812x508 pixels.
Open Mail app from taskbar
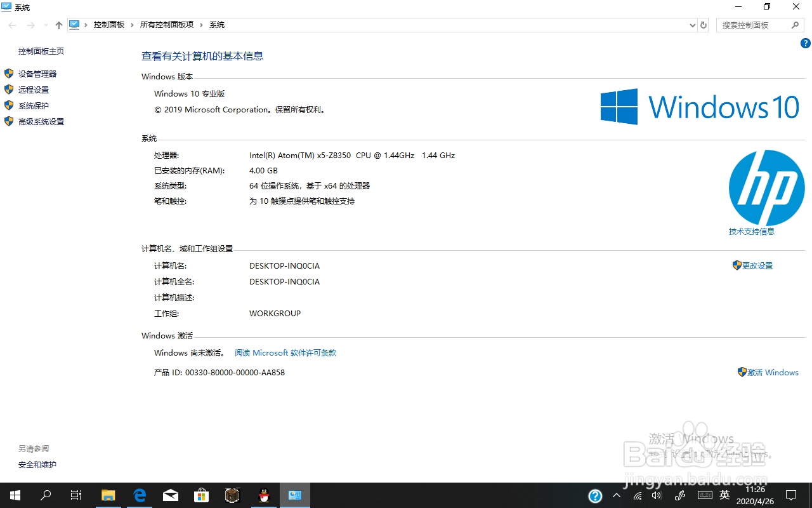coord(171,495)
